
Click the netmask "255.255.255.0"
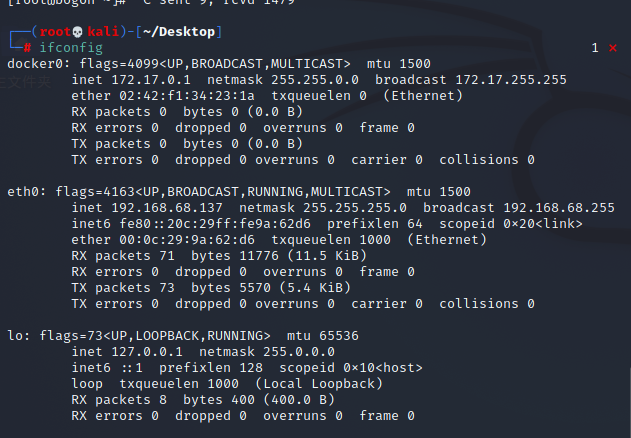[355, 208]
